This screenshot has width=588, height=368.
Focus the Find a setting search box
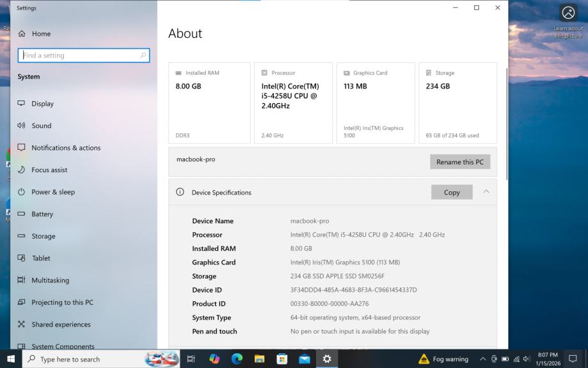84,56
